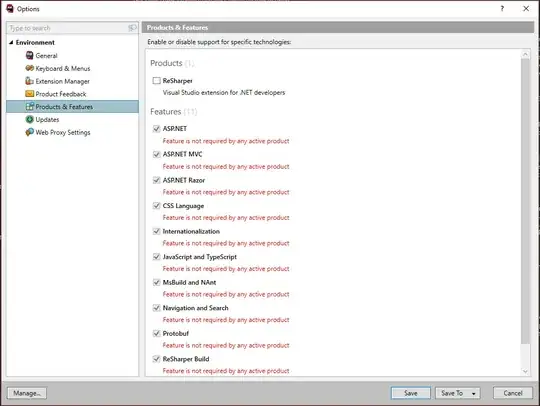Select Products & Features icon

(30, 106)
